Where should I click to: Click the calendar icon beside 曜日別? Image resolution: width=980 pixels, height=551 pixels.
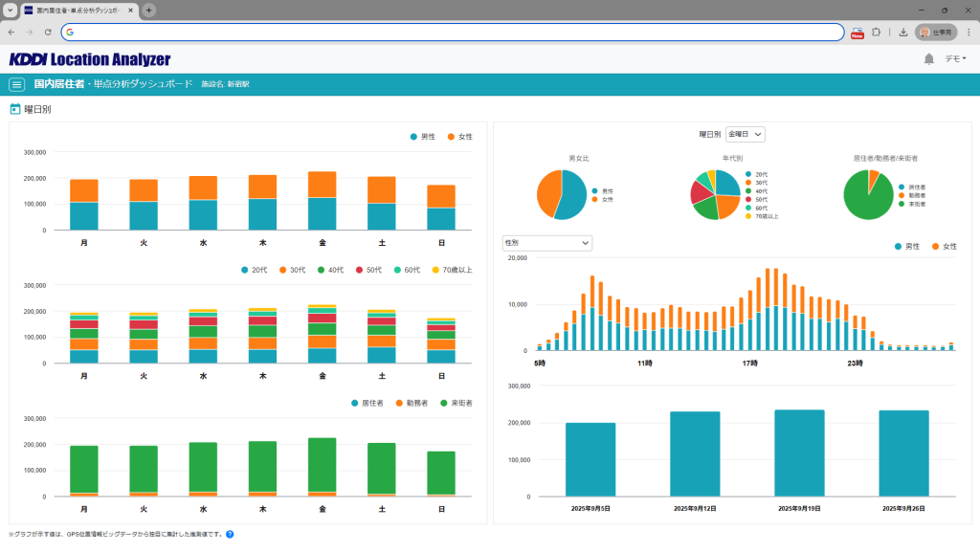[x=15, y=109]
